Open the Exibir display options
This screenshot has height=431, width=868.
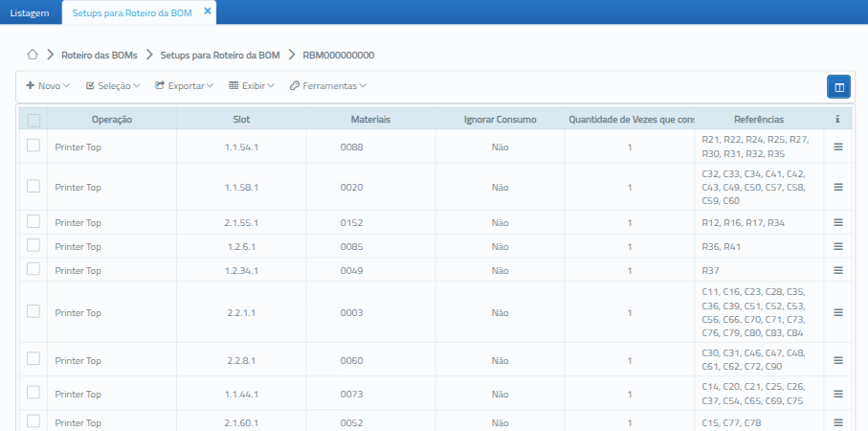click(252, 86)
